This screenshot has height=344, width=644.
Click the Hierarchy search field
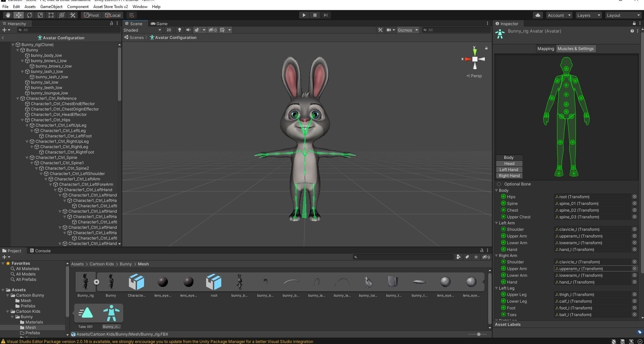pos(69,30)
